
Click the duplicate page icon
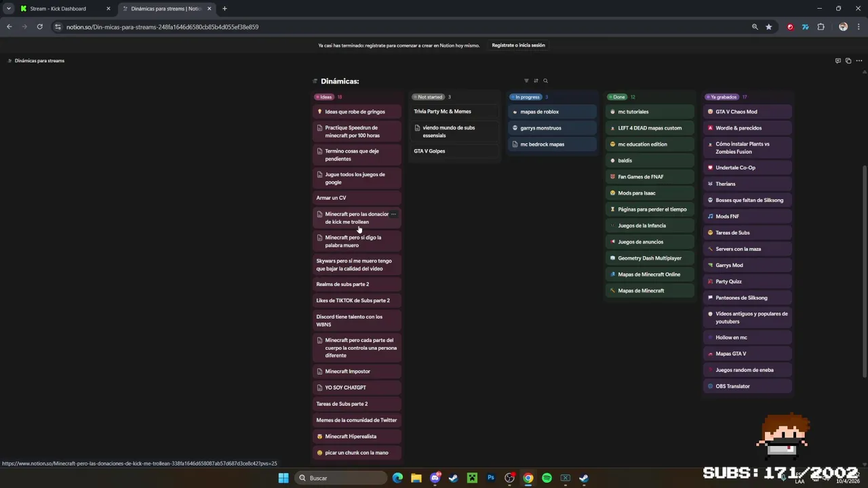click(x=848, y=60)
